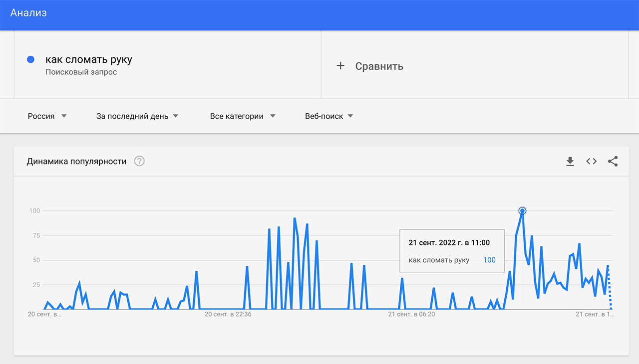This screenshot has height=364, width=639.
Task: Click the Анализ header title
Action: [28, 13]
